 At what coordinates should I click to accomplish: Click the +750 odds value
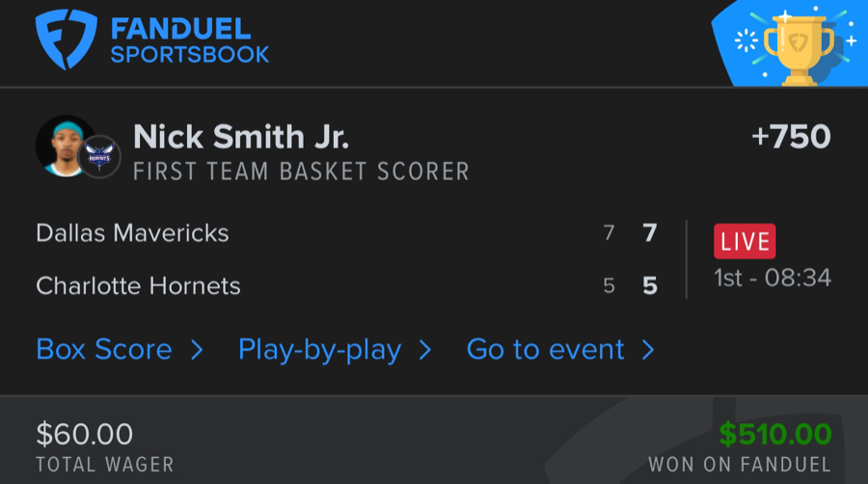791,137
